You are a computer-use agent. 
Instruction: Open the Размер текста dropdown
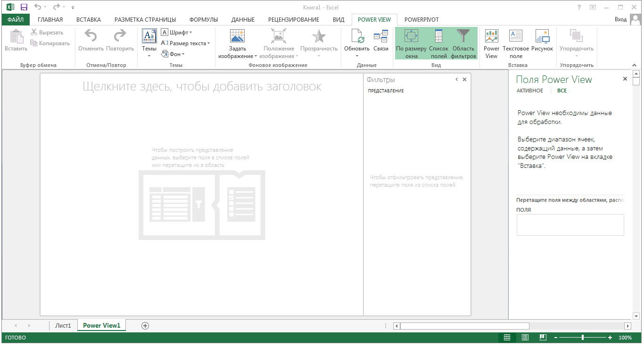(185, 43)
